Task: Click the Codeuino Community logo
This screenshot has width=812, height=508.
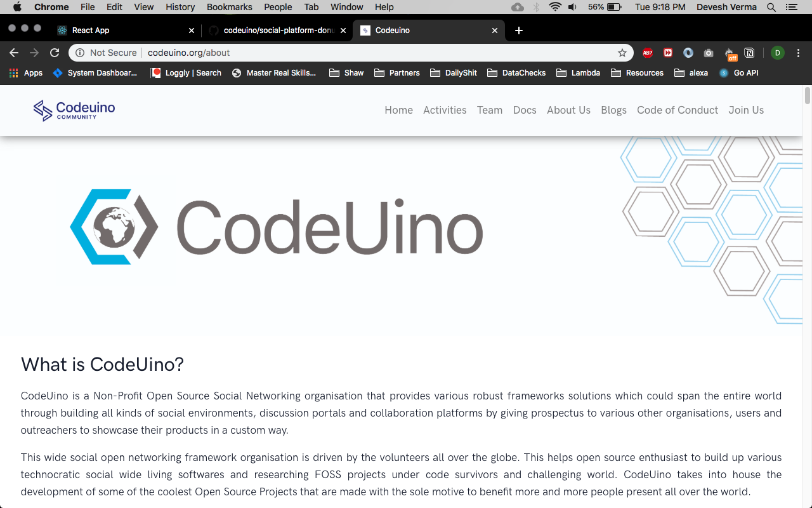Action: point(74,110)
